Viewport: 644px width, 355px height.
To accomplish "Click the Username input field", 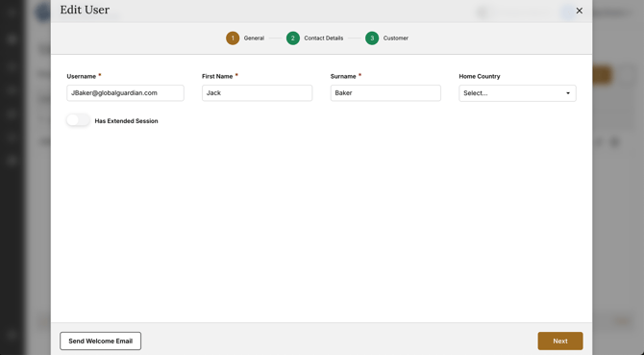I will tap(125, 93).
